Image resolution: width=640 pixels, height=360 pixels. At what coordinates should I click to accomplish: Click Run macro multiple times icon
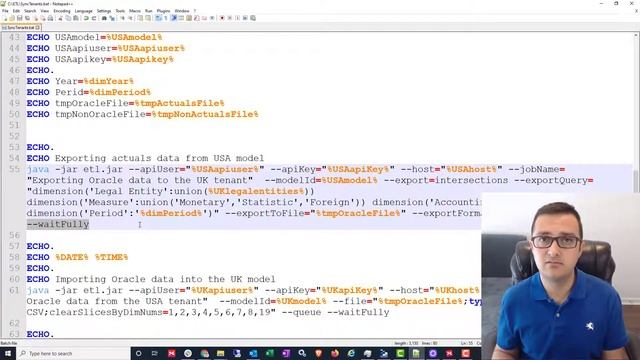245,18
